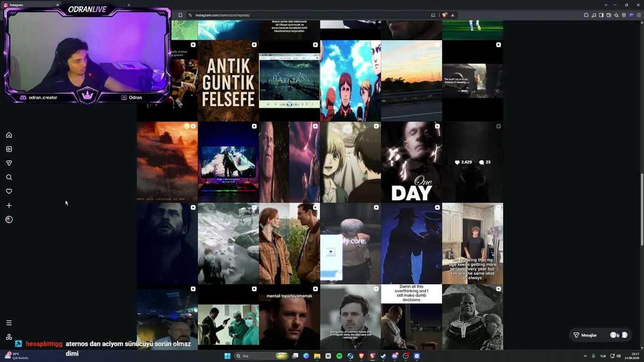Screen dimensions: 644x362
Task: Open the Batman video reel thumbnail
Action: click(x=289, y=81)
